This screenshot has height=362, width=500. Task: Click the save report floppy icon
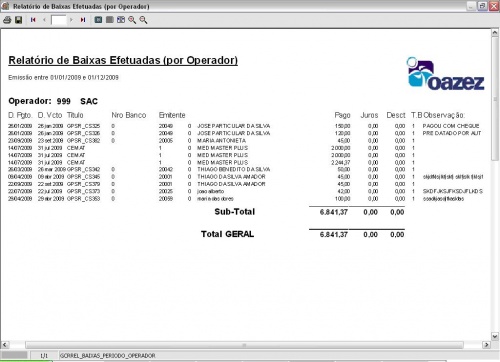coord(19,20)
